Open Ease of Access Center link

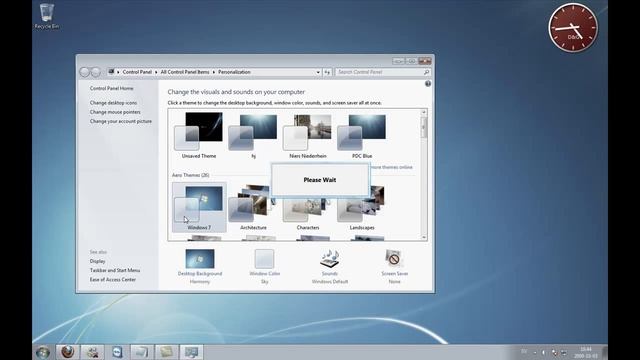coord(113,280)
